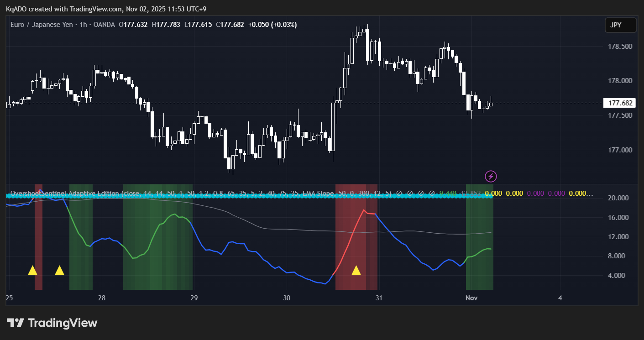Select the OvershootSentinel Adaptive Edition indicator legend

point(64,194)
